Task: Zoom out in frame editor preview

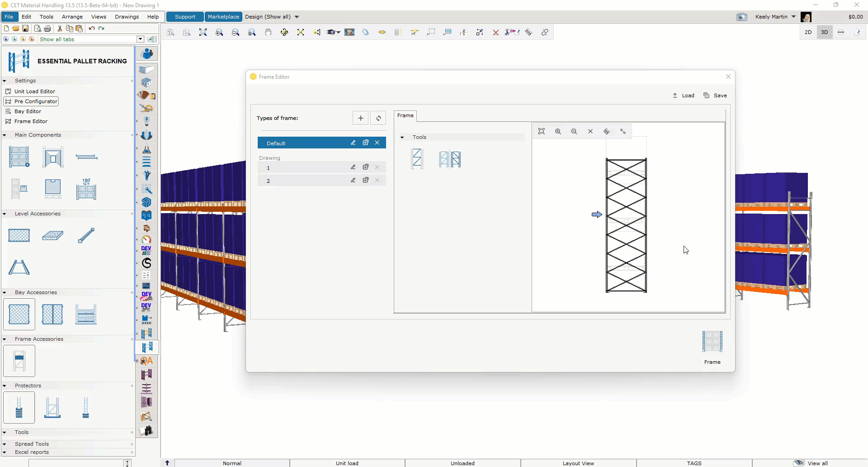Action: point(574,131)
